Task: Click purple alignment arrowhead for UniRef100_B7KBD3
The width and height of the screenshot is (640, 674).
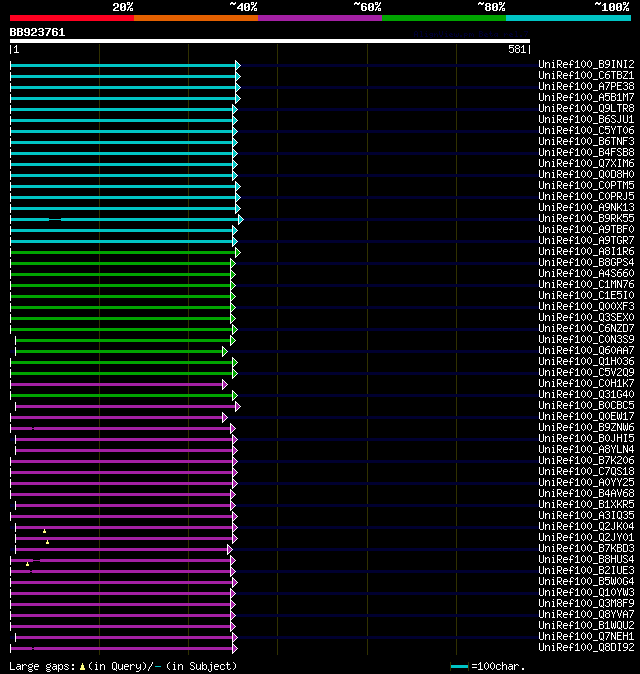Action: click(x=230, y=549)
